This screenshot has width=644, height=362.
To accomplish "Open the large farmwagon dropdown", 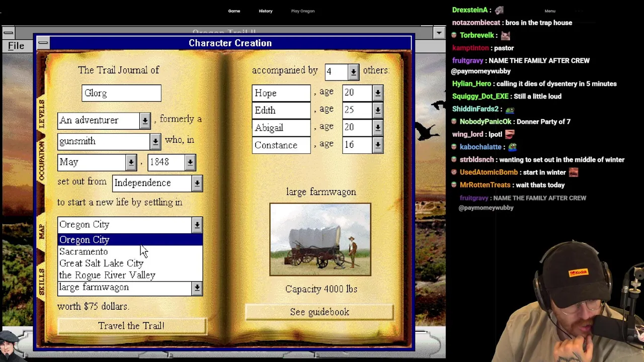I will pos(197,288).
